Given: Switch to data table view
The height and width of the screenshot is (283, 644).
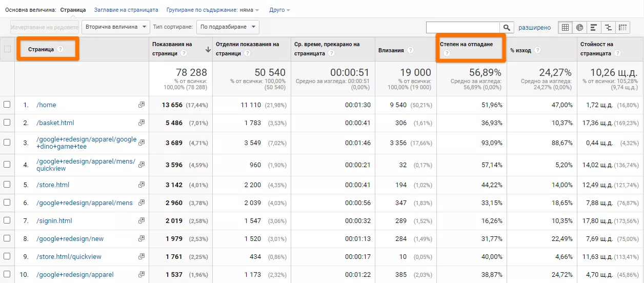Looking at the screenshot, I should point(566,27).
